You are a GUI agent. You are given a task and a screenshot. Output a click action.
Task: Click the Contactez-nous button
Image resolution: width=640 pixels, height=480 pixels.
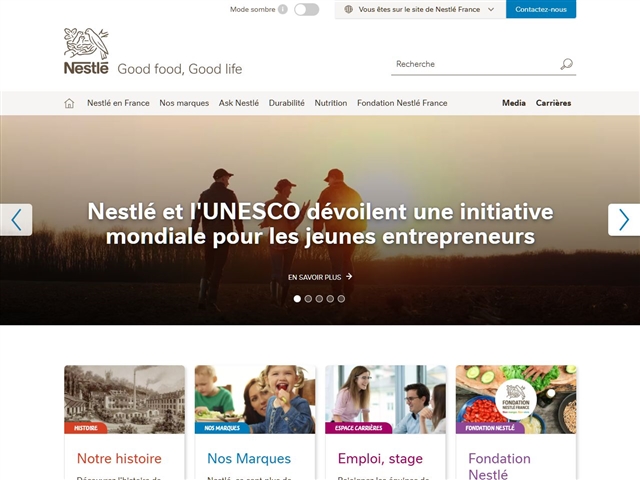pos(541,9)
